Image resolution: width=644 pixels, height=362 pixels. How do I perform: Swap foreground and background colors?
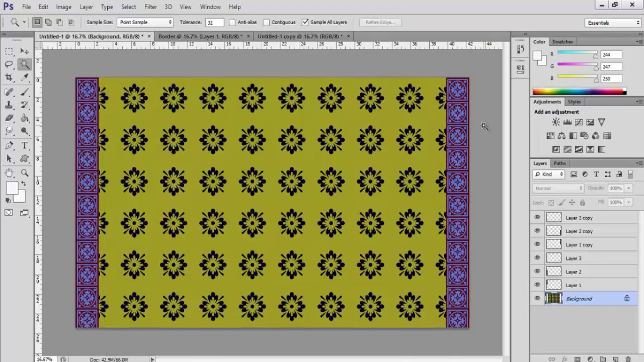click(23, 184)
